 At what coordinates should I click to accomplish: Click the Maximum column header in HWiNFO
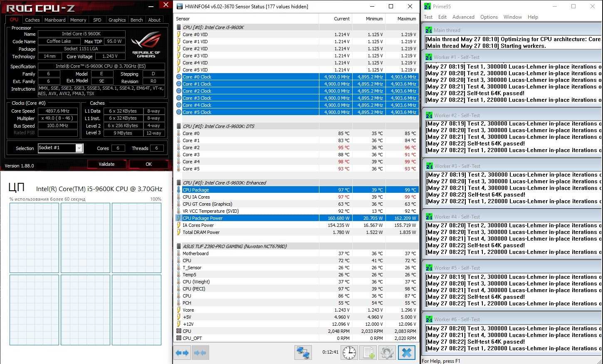pos(406,19)
